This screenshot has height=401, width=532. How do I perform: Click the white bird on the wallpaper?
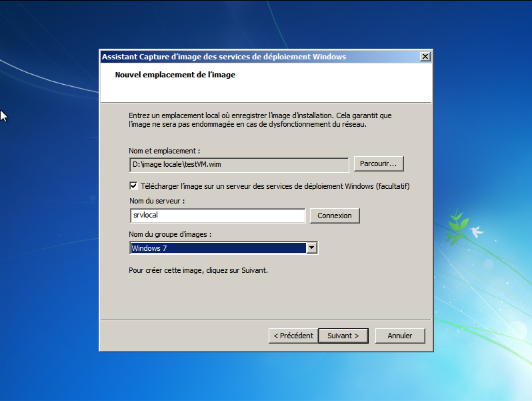click(x=477, y=232)
